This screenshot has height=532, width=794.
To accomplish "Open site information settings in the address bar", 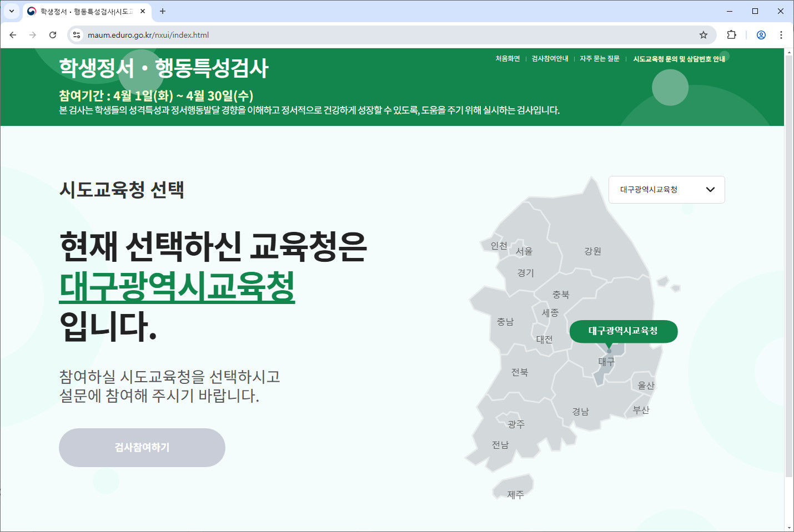I will pyautogui.click(x=76, y=34).
